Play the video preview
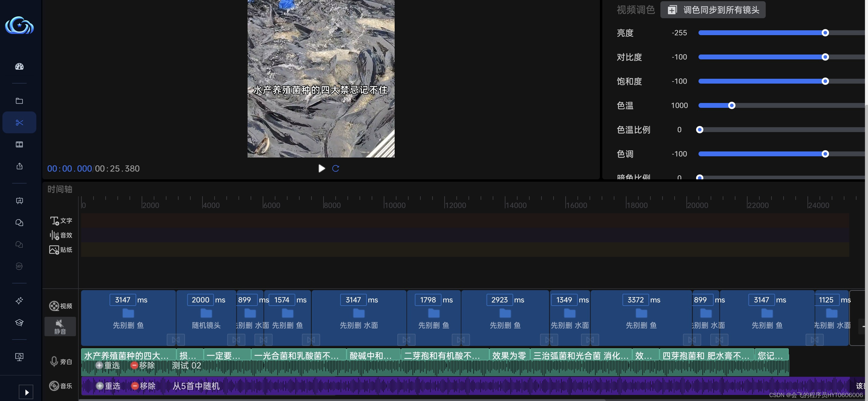 [321, 168]
